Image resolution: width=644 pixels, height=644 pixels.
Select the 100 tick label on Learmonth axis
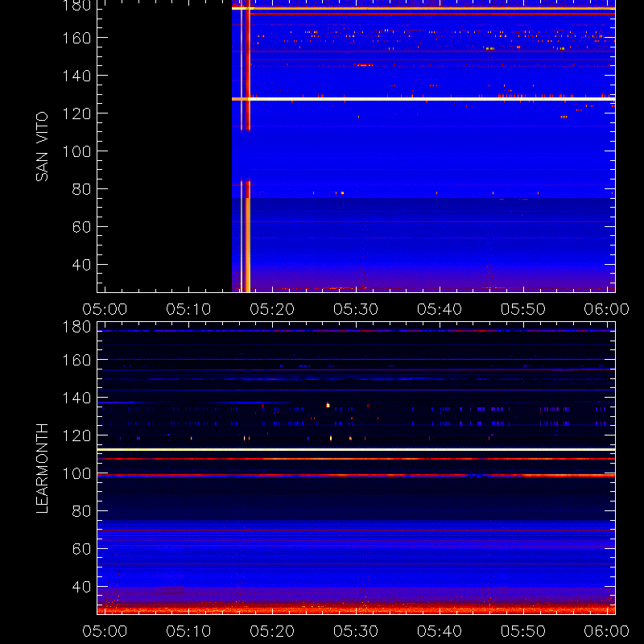pos(76,473)
